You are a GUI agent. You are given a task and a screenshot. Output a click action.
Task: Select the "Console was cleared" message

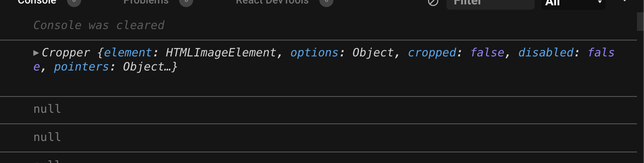click(99, 25)
